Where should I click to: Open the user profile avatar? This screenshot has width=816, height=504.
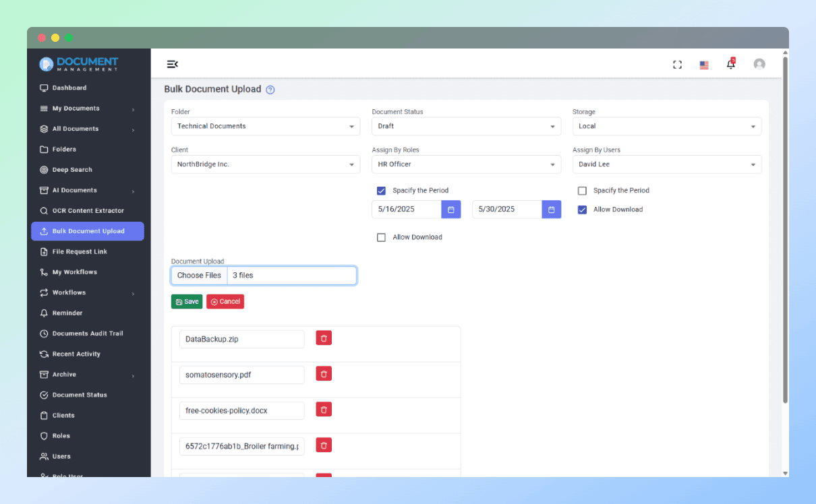[x=759, y=63]
